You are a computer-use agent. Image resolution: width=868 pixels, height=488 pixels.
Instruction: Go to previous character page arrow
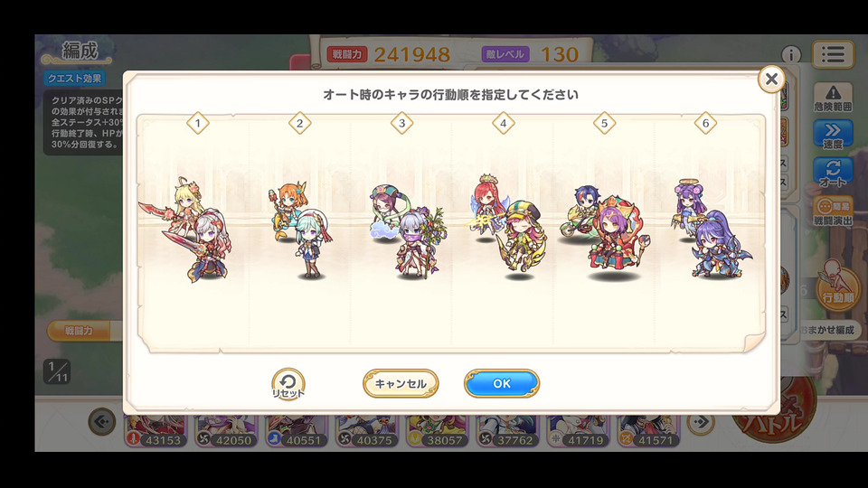(102, 422)
